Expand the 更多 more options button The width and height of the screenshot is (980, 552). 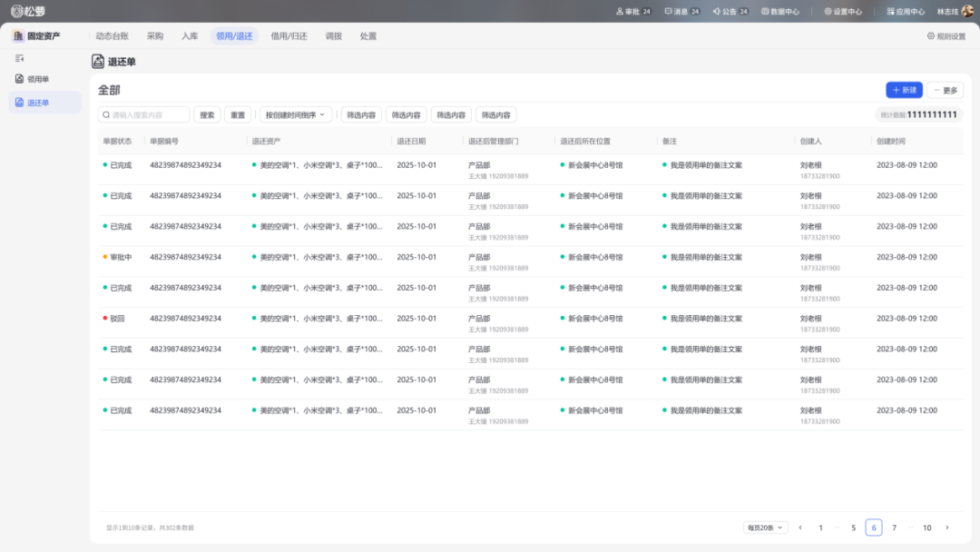click(946, 90)
